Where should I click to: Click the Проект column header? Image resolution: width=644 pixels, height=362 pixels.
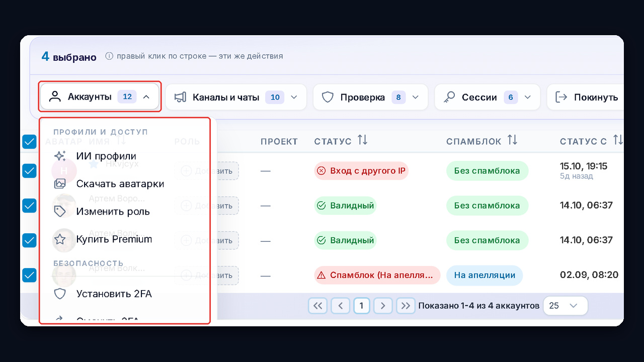tap(279, 142)
